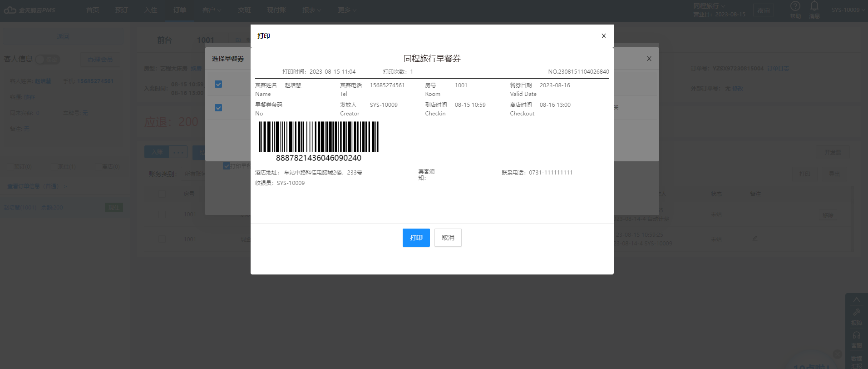
Task: Expand the 报表 reports dropdown
Action: coord(311,10)
